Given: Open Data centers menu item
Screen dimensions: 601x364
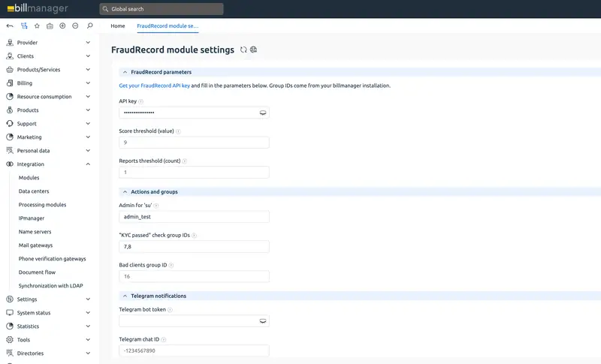Looking at the screenshot, I should (34, 191).
